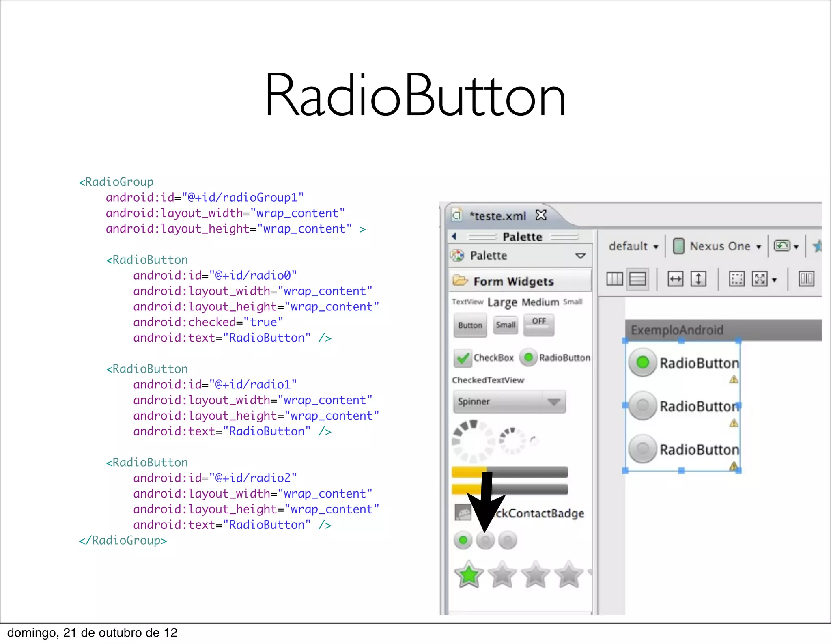Viewport: 831px width, 644px height.
Task: Click the teste.xml file icon in tab
Action: click(457, 215)
